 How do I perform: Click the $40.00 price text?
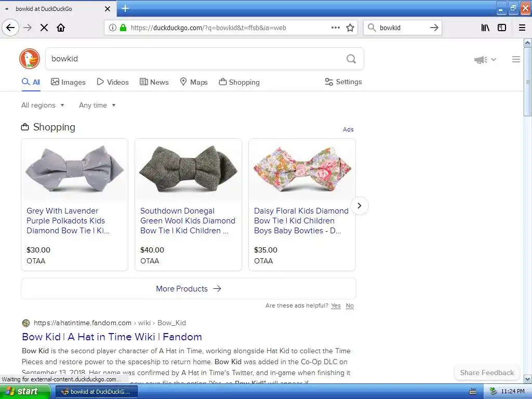tap(152, 250)
